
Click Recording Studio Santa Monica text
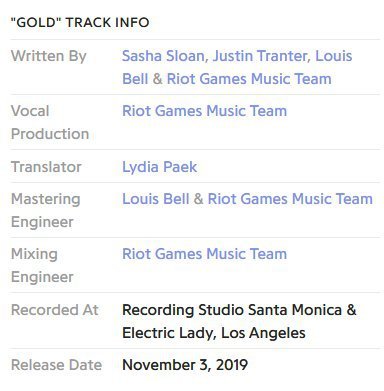232,310
